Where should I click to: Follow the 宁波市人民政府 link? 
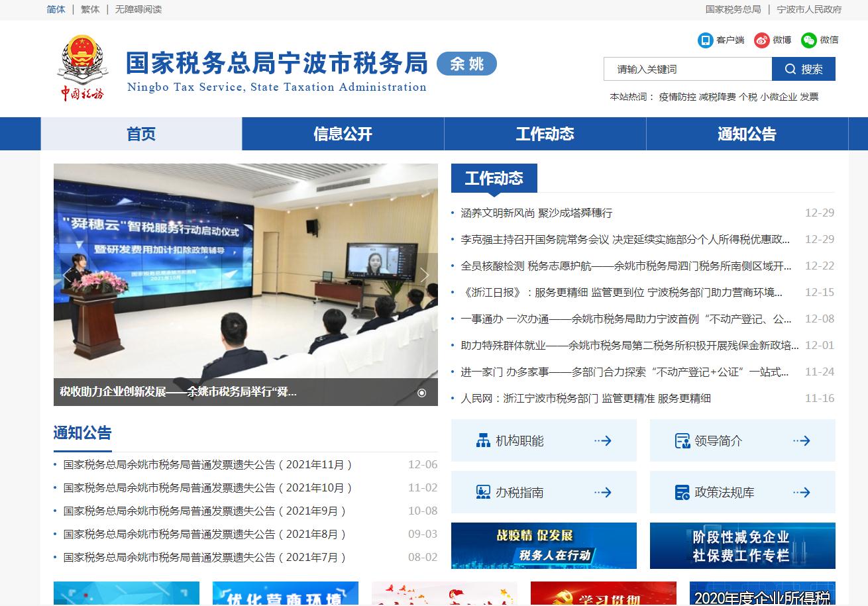point(809,9)
